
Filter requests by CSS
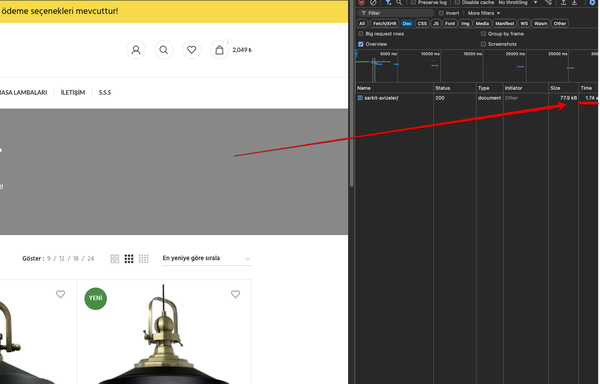422,23
